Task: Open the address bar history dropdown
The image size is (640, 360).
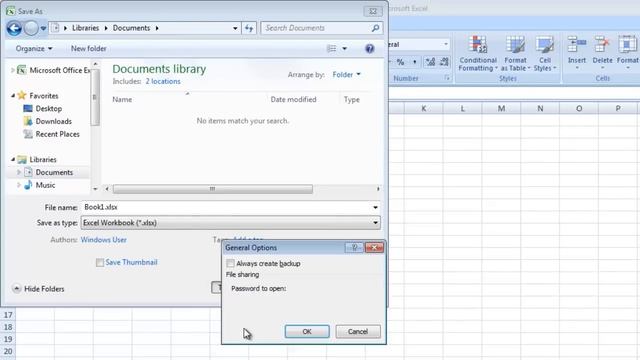Action: 235,28
